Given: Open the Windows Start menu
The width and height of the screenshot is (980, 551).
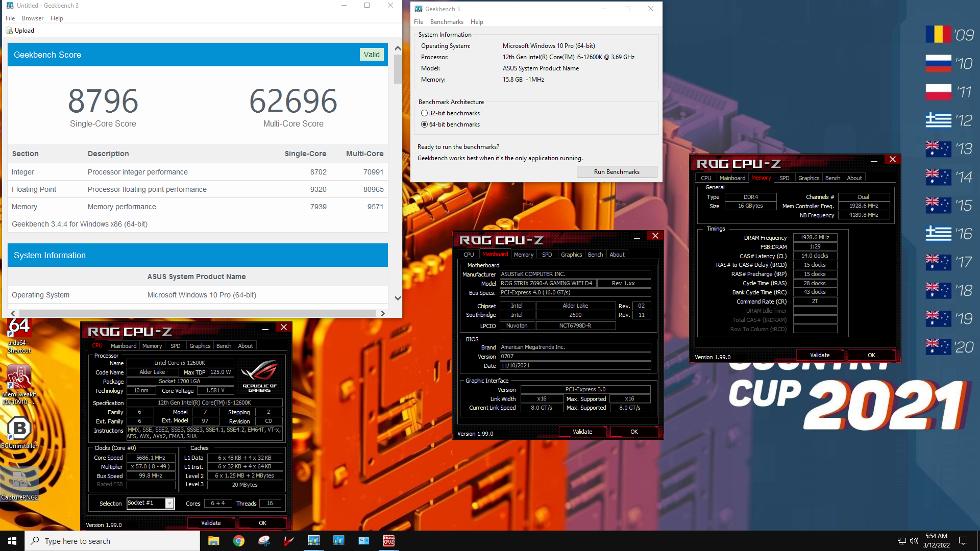Looking at the screenshot, I should (x=12, y=541).
